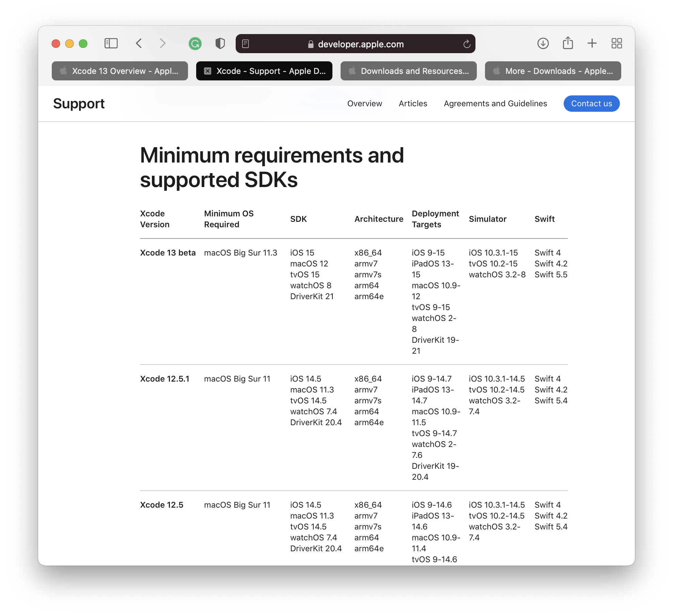Viewport: 673px width, 616px height.
Task: Click 'watchOS 3.2-8' simulator entry
Action: pos(497,275)
